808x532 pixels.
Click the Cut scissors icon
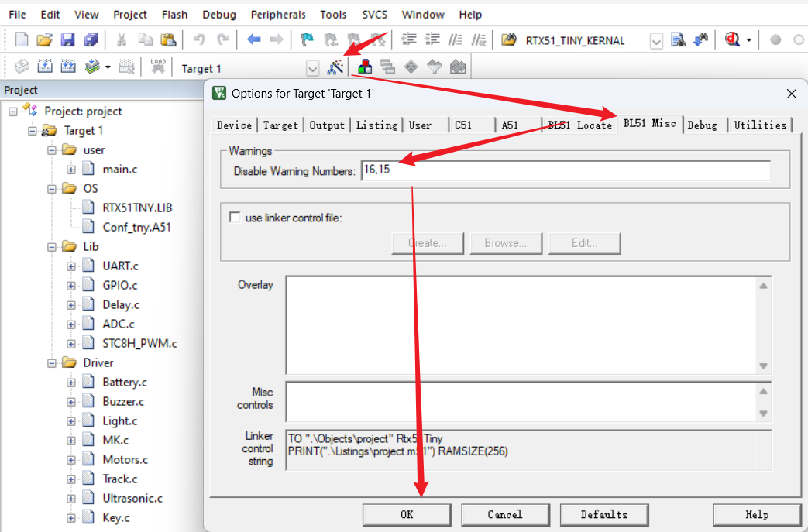[x=122, y=39]
